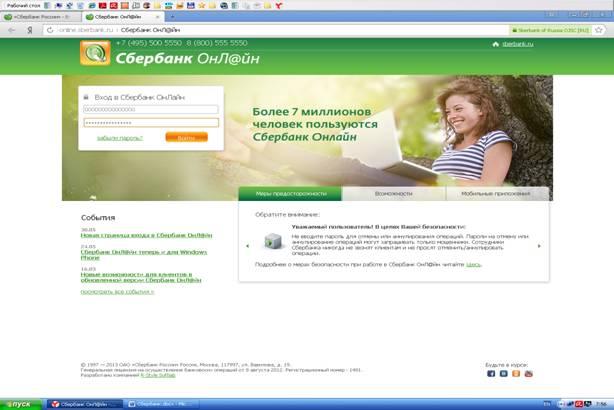Open the Facebook social icon in footer
The height and width of the screenshot is (410, 614).
[491, 373]
